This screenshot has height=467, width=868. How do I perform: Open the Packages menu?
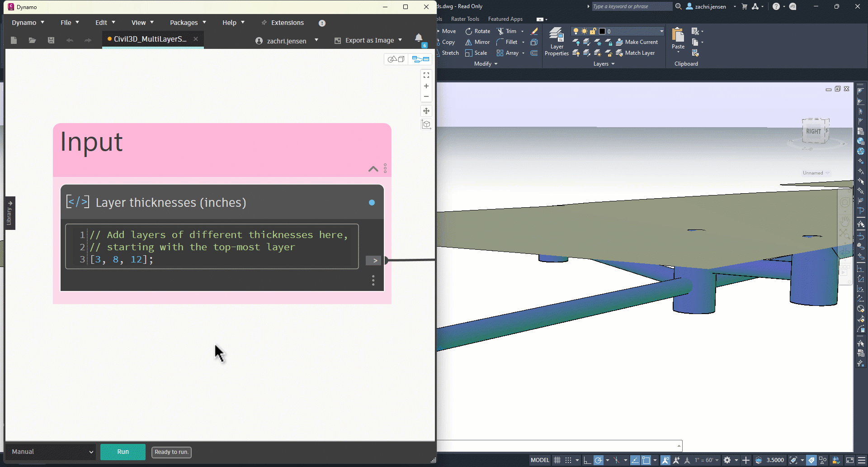click(188, 23)
